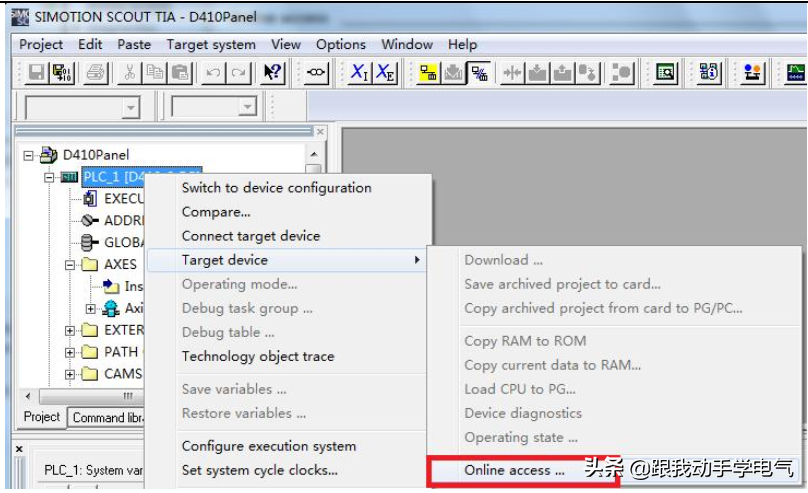Click the XE variables toolbar icon

(385, 72)
